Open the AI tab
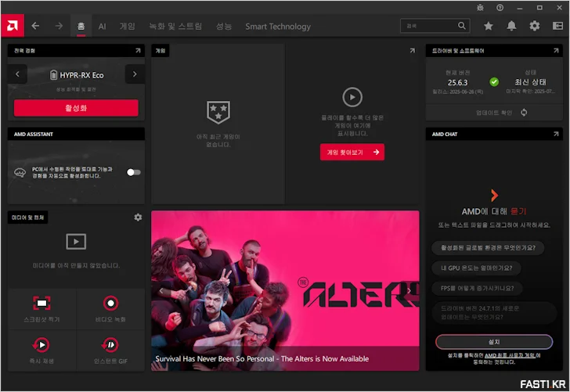 click(102, 26)
